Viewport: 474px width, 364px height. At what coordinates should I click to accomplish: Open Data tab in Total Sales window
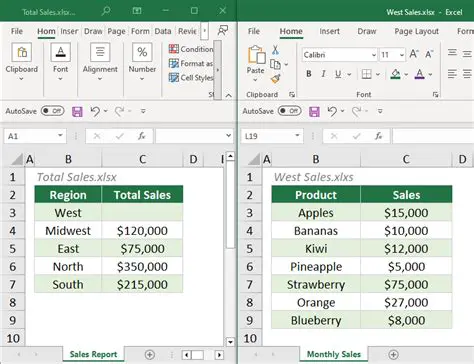pyautogui.click(x=163, y=31)
